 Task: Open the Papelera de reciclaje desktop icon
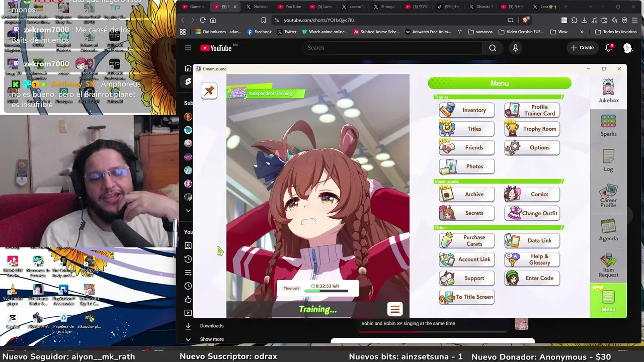[63, 323]
